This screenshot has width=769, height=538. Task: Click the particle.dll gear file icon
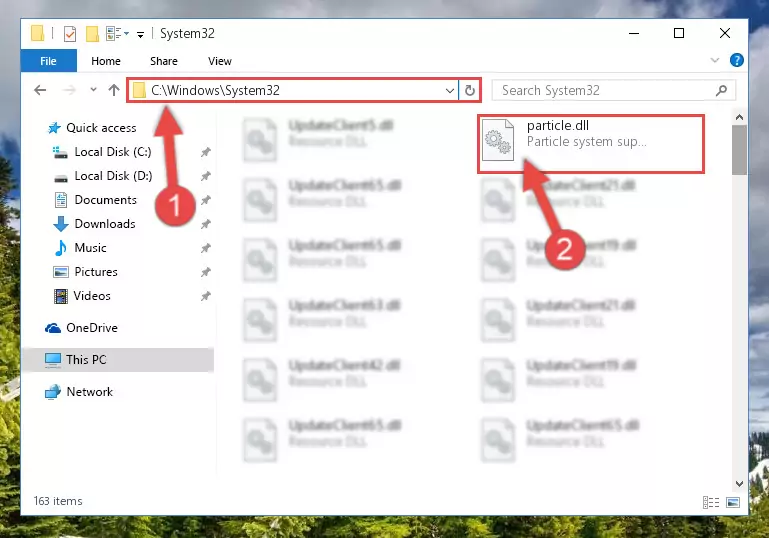[498, 140]
